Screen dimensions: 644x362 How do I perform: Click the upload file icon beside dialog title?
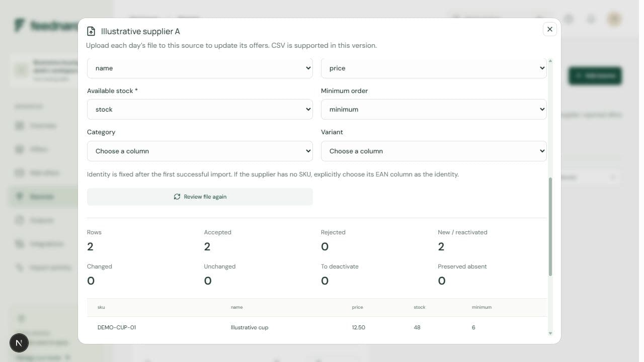[x=91, y=31]
